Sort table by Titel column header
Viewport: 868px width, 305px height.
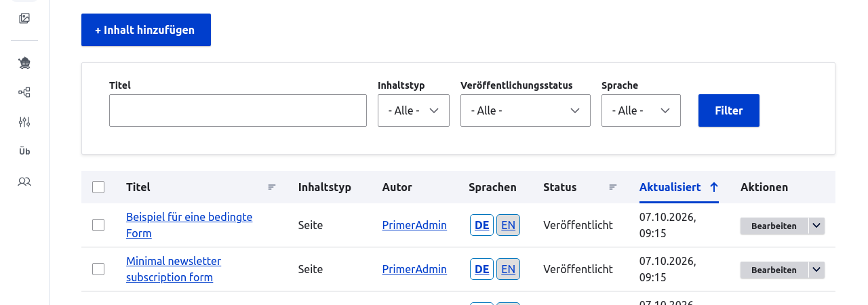tap(138, 187)
